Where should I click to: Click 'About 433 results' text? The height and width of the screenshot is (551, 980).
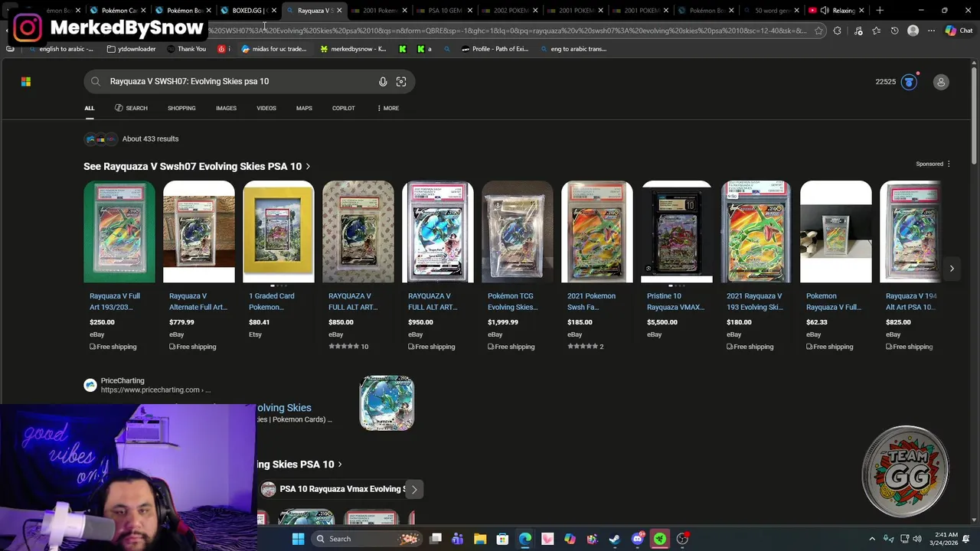coord(150,139)
